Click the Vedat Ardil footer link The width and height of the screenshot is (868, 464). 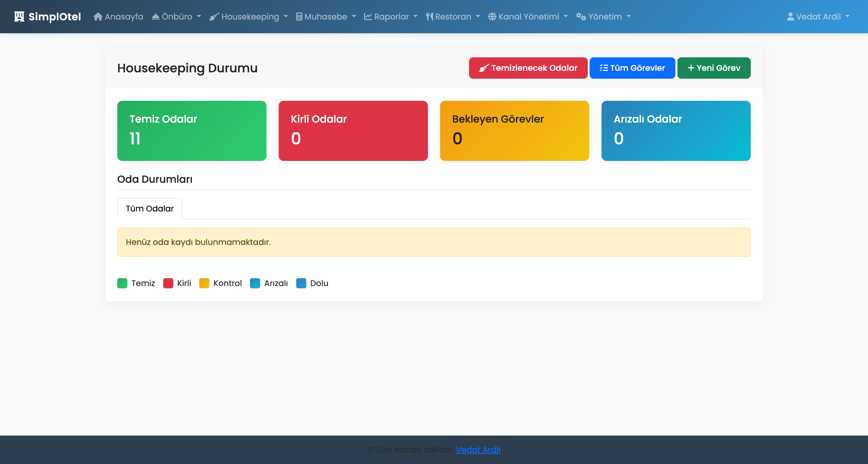pyautogui.click(x=478, y=450)
